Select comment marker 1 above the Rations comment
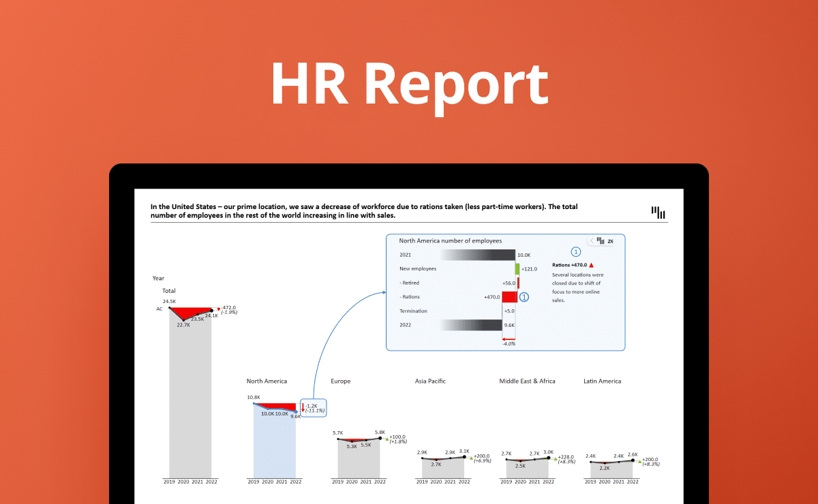 (x=575, y=251)
